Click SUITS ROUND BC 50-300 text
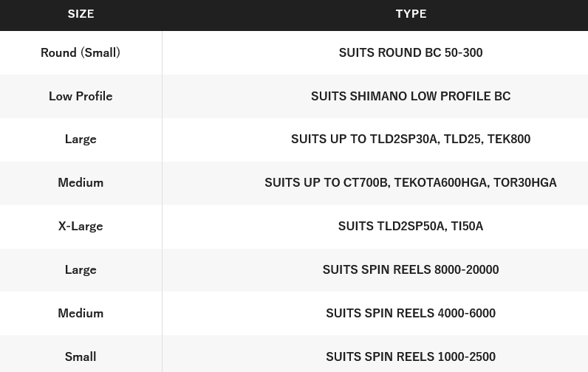The width and height of the screenshot is (588, 372). click(411, 53)
